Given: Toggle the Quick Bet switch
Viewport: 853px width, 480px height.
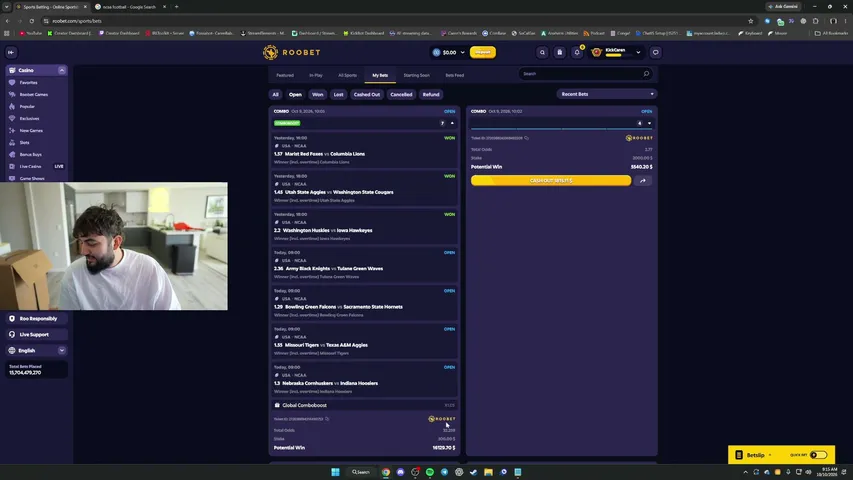Looking at the screenshot, I should [818, 455].
